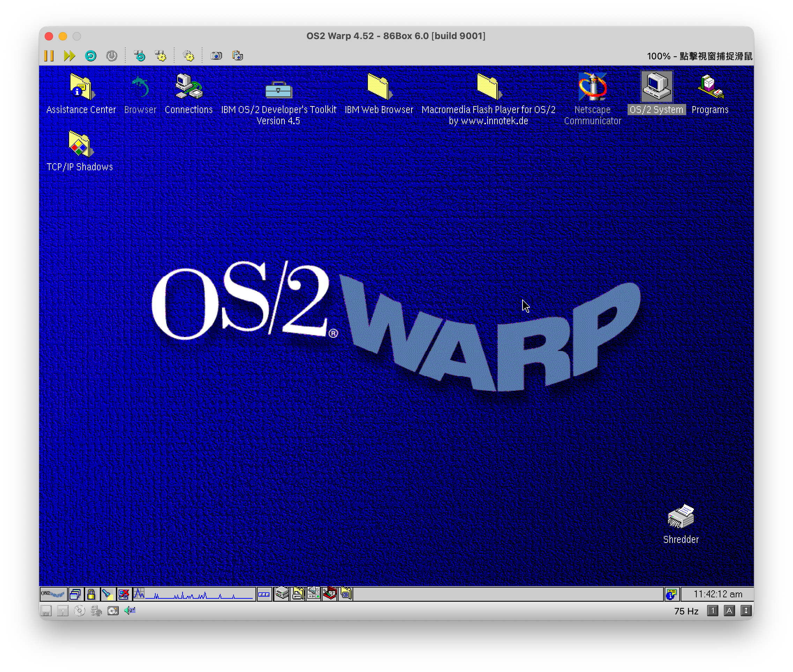
Task: Open the Drives tray icon in WarpCenter
Action: point(282,593)
